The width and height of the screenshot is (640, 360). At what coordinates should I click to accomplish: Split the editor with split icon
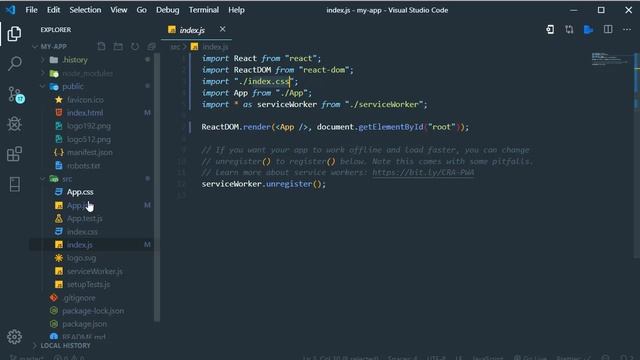coord(608,29)
